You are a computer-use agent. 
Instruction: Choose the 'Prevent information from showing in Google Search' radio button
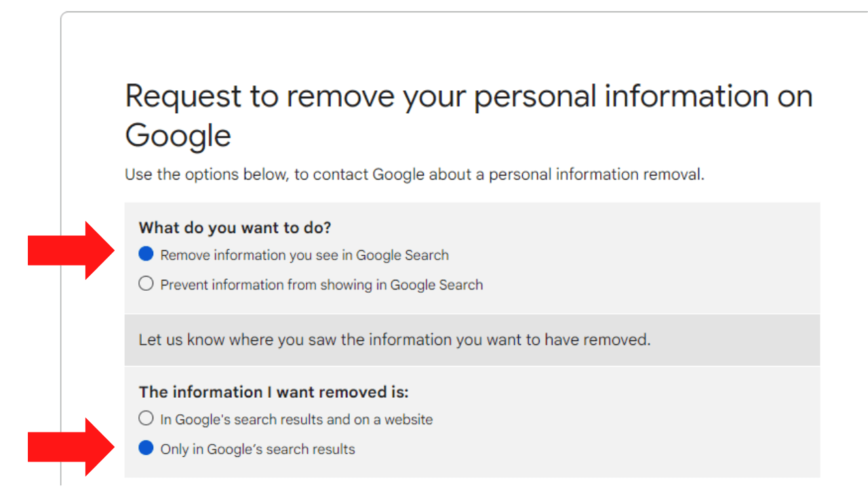[146, 284]
